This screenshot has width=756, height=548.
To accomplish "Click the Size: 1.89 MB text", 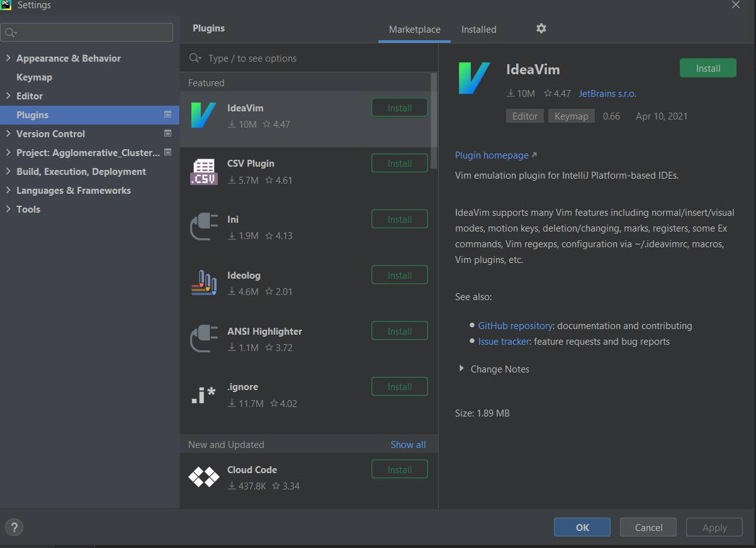I will [x=482, y=413].
